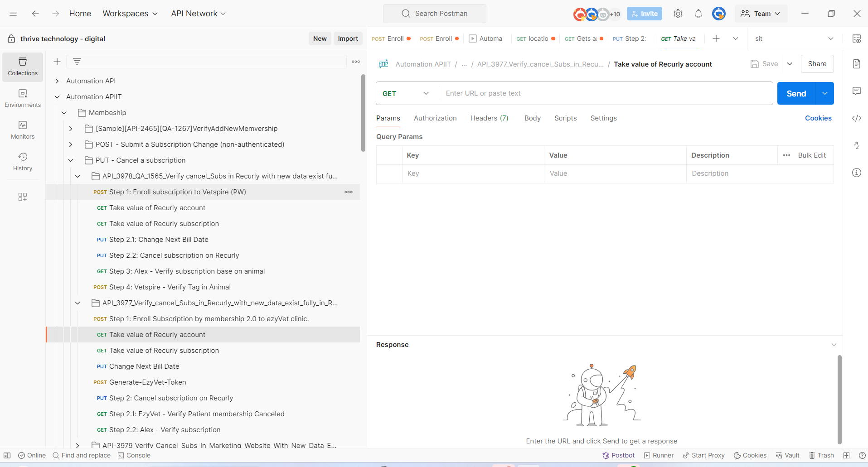
Task: Open environment quick look icon
Action: tap(857, 39)
